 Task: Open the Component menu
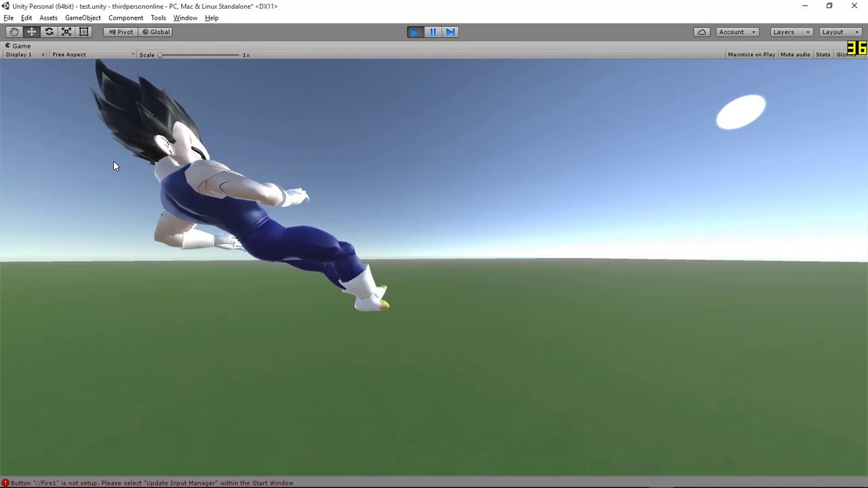(x=125, y=18)
